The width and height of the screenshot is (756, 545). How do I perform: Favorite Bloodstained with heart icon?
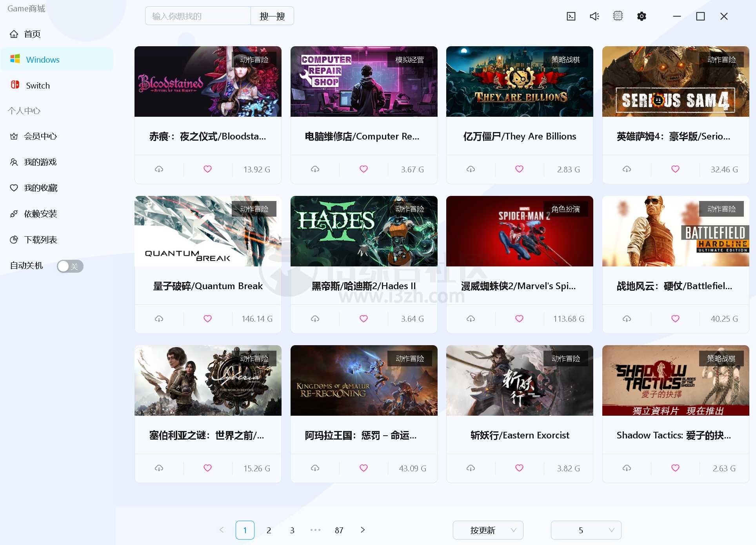pos(207,169)
